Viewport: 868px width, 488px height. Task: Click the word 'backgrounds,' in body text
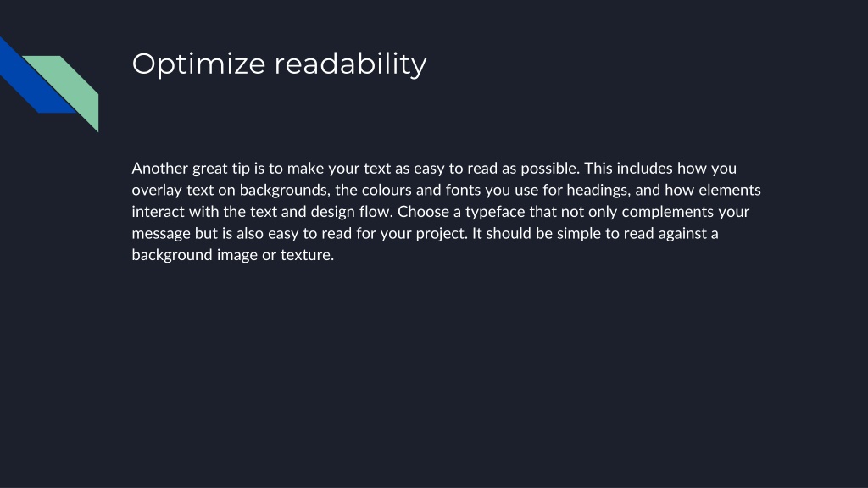point(285,191)
